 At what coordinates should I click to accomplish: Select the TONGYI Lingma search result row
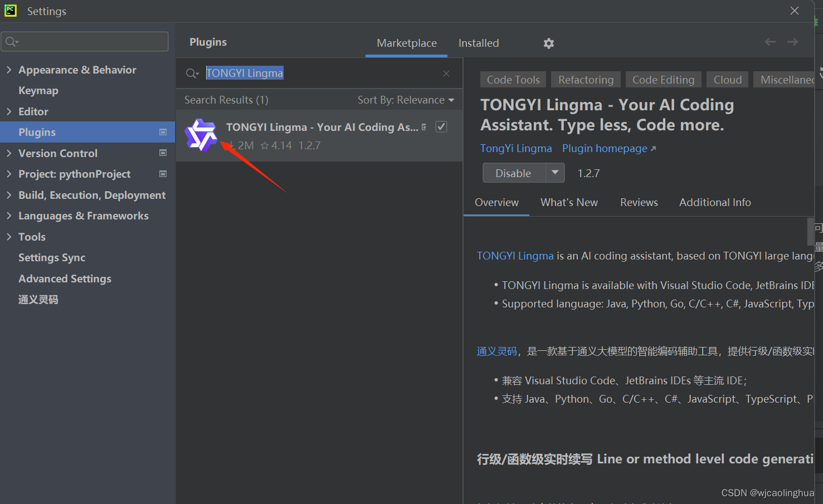(x=319, y=135)
